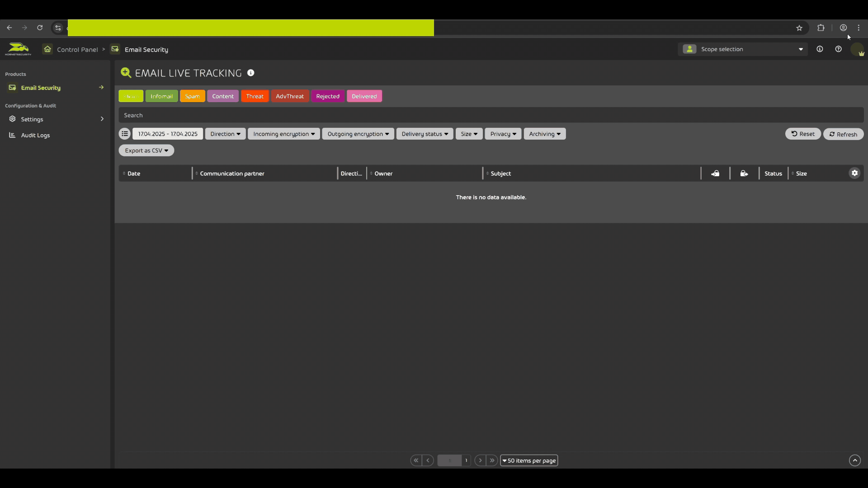The height and width of the screenshot is (488, 868).
Task: Click the Reset button
Action: coord(803,134)
